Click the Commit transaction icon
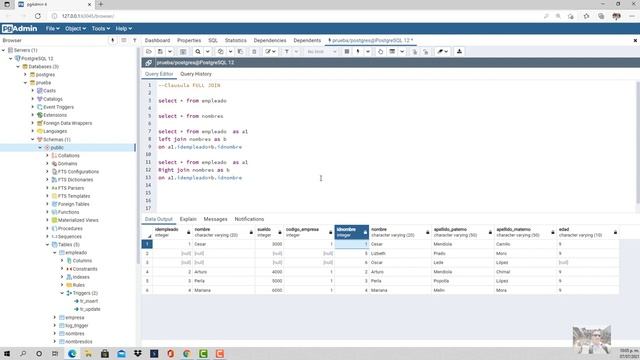 point(414,51)
